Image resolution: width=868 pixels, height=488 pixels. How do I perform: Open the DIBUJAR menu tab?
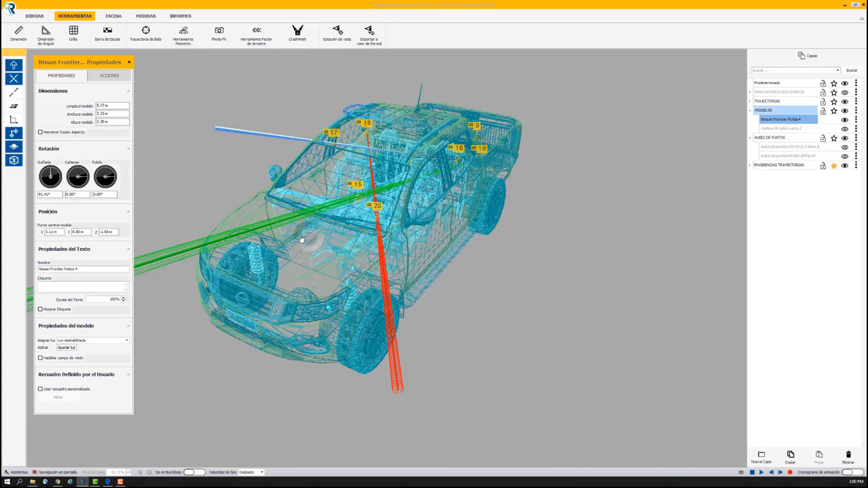[35, 16]
